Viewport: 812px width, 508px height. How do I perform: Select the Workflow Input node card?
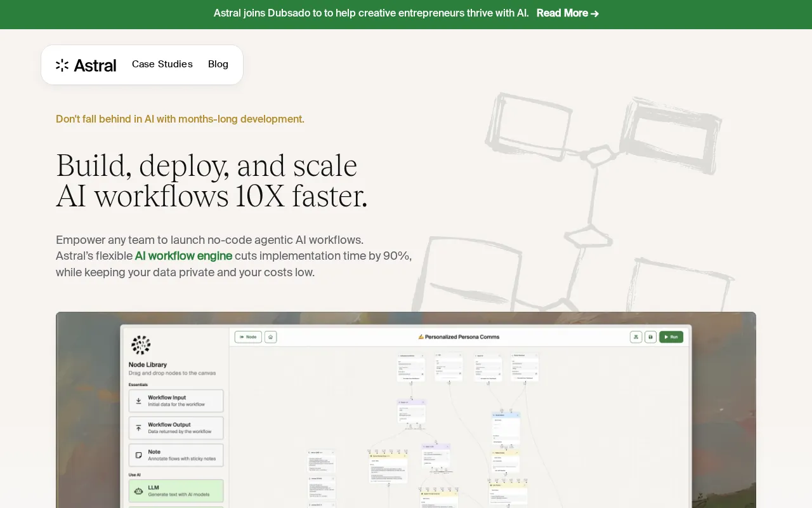(176, 401)
